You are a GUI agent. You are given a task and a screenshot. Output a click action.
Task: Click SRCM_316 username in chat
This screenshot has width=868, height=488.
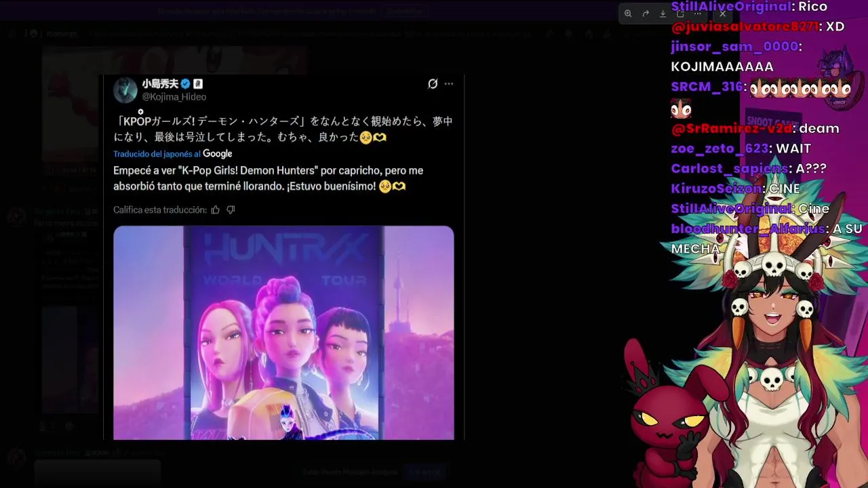pyautogui.click(x=708, y=87)
